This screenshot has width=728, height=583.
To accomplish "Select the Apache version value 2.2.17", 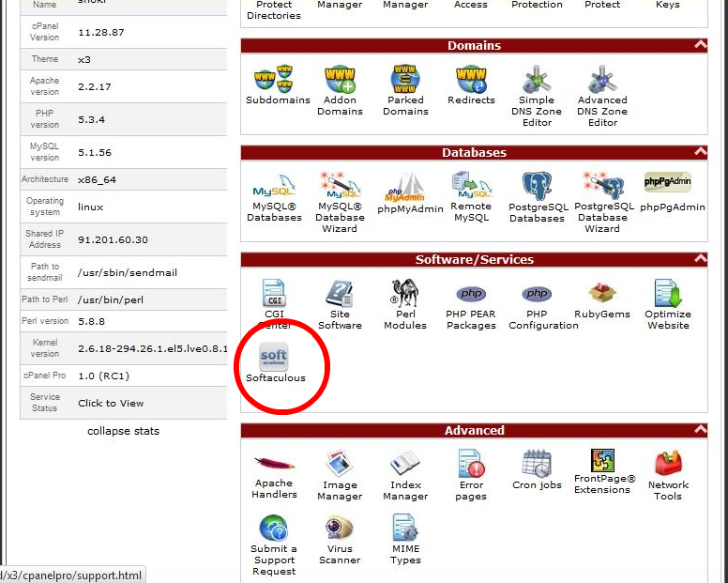I will pos(94,87).
